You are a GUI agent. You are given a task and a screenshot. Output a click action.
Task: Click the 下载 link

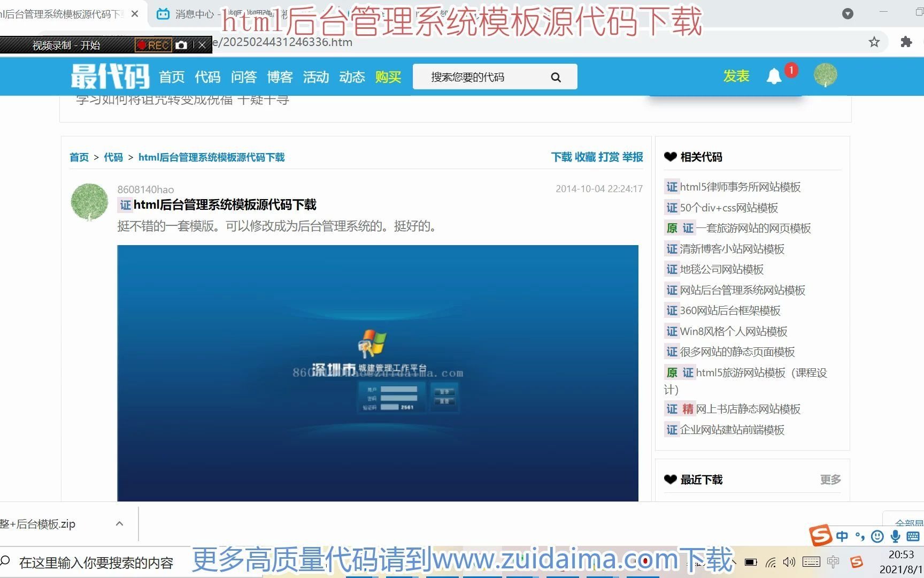tap(561, 157)
